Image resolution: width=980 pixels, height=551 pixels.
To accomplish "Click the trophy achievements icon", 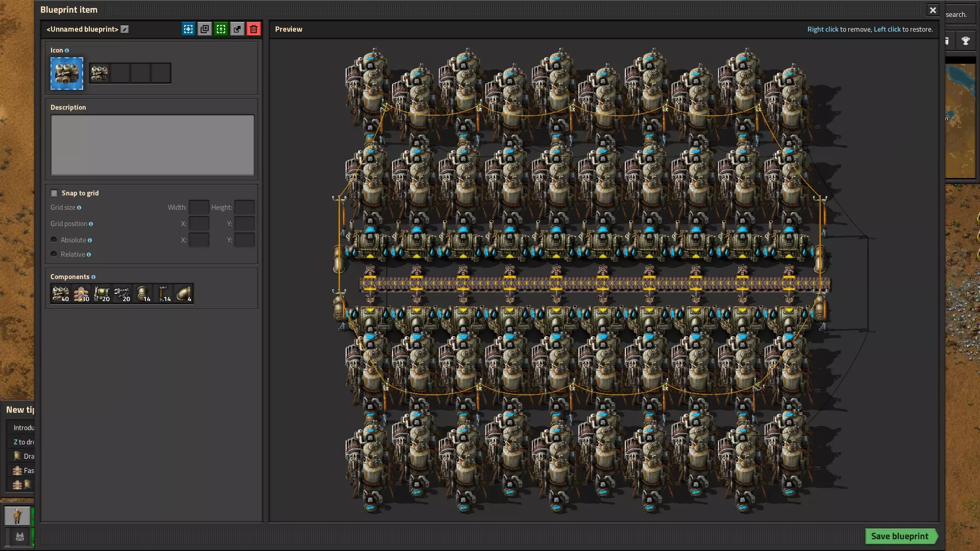I will 965,41.
